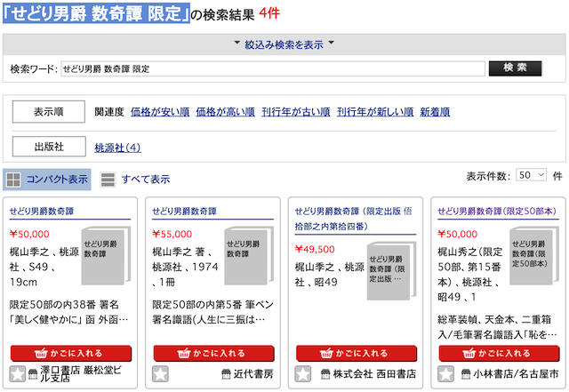Sort by 価格が高い順
This screenshot has width=569, height=392.
[225, 112]
